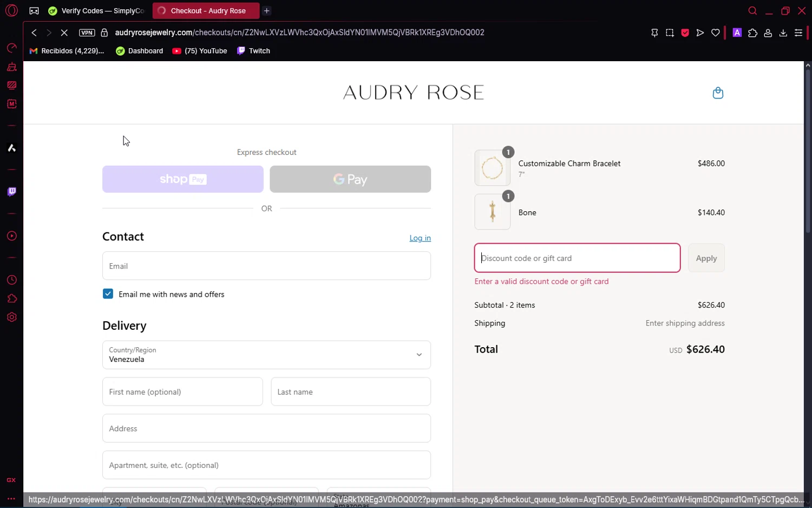Open the 'M' chip icon in sidebar

point(11,103)
